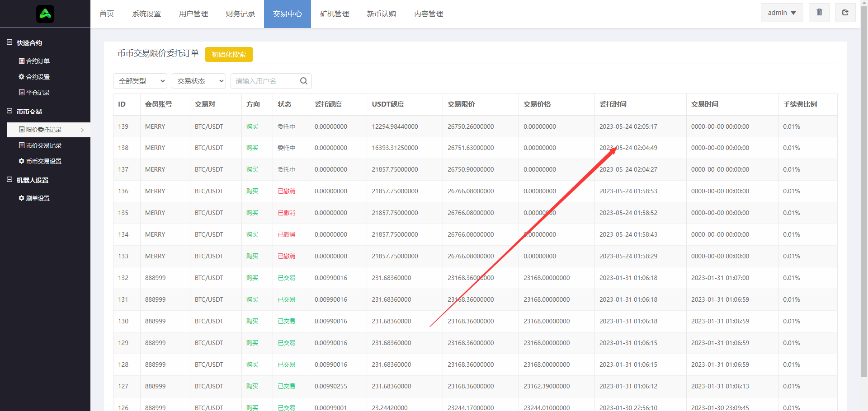
Task: Open 市价交易记录 in the sidebar
Action: pyautogui.click(x=43, y=145)
